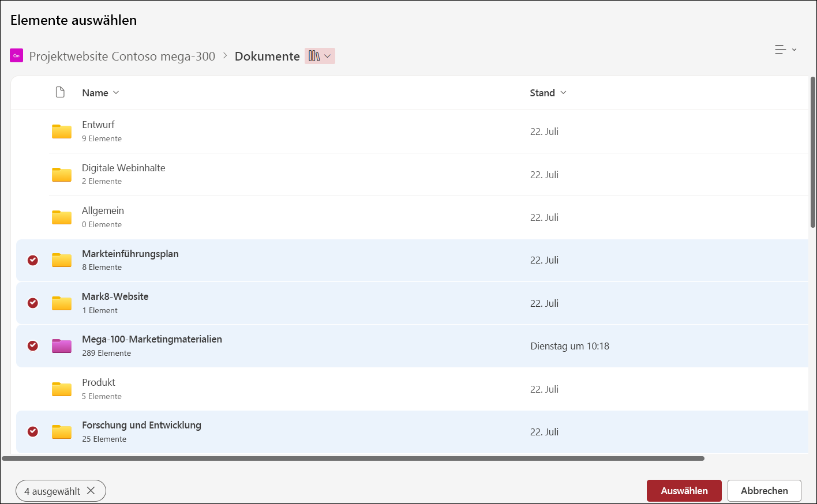Click the Allgemein folder icon

(x=62, y=217)
